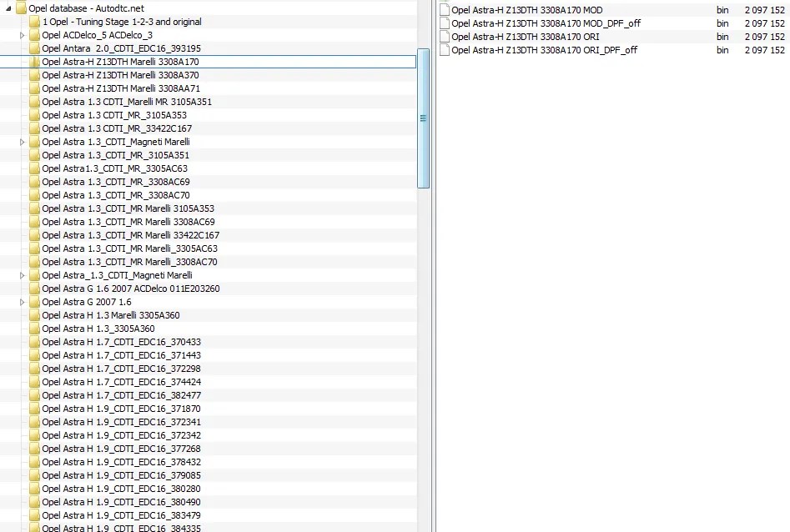Expand Opel Astra 1.3_CDTI_Magneti Marelli folder

tap(23, 142)
